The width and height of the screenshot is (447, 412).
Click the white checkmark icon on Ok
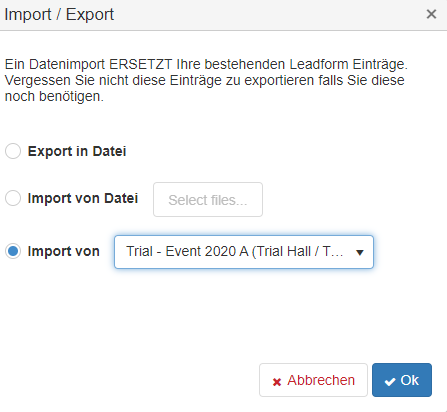tap(390, 381)
